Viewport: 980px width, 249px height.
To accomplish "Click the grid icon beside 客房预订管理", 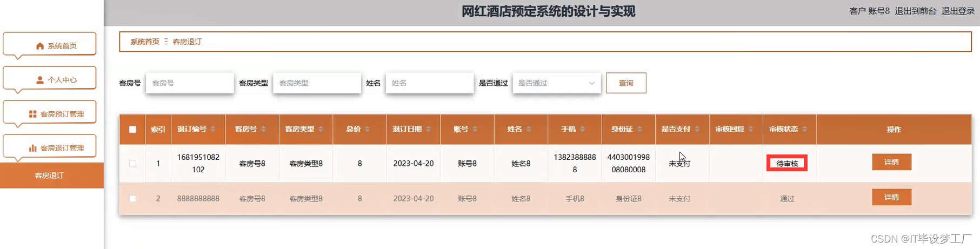I will coord(32,114).
